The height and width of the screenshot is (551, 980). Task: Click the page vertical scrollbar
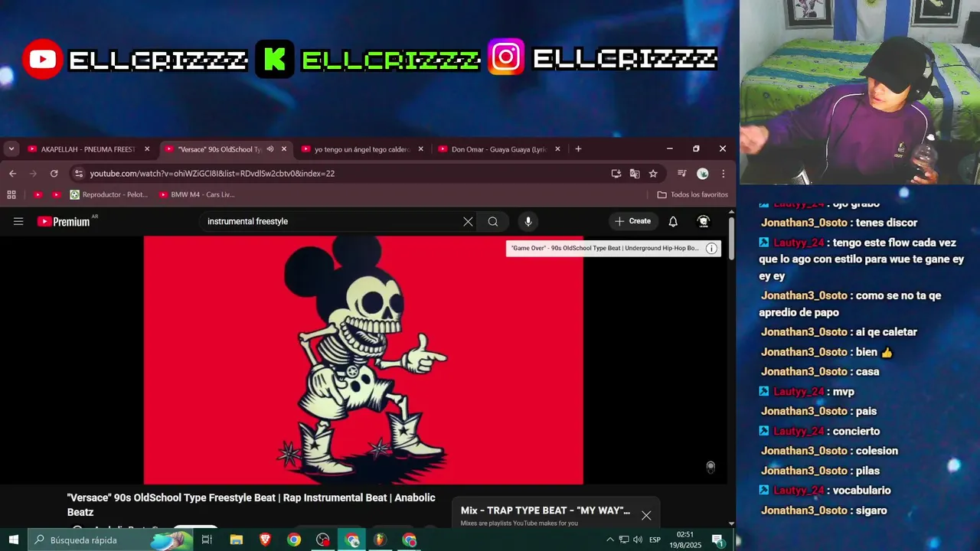pyautogui.click(x=731, y=239)
